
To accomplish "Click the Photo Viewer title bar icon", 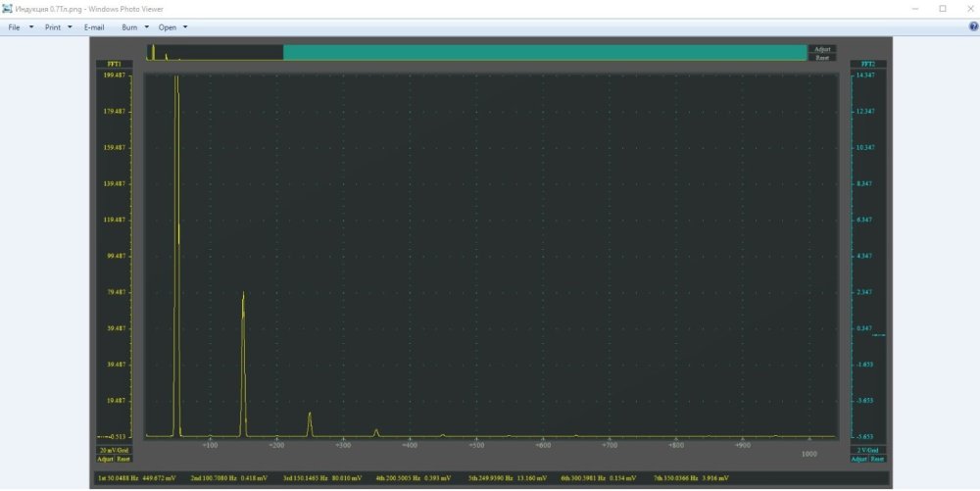I will [x=8, y=9].
